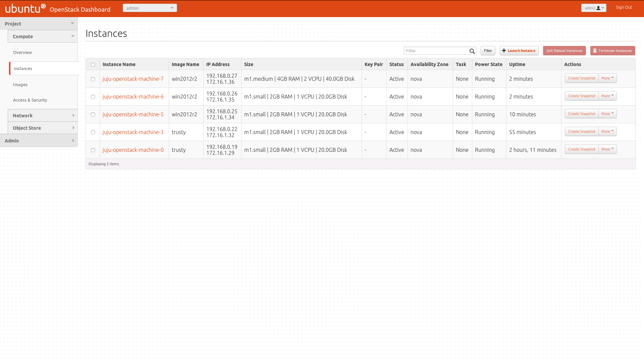Click the admin user icon top right
Viewport: 644px width, 362px height.
(x=598, y=8)
